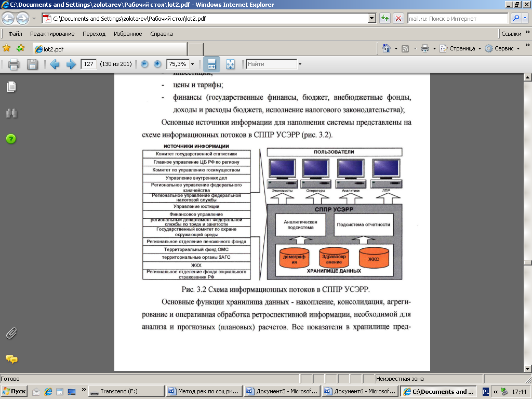Open Transcend (F:) taskbar button
The width and height of the screenshot is (532, 399).
click(x=126, y=391)
